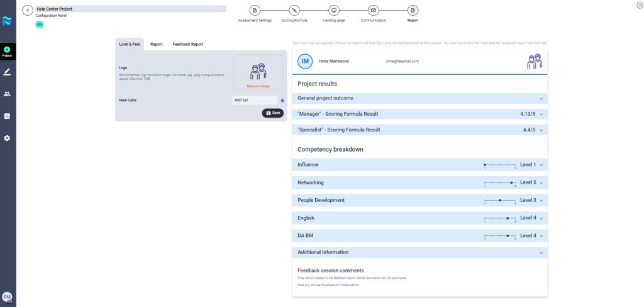Open the analytics chart icon in sidebar
The height and width of the screenshot is (307, 644).
click(x=8, y=116)
